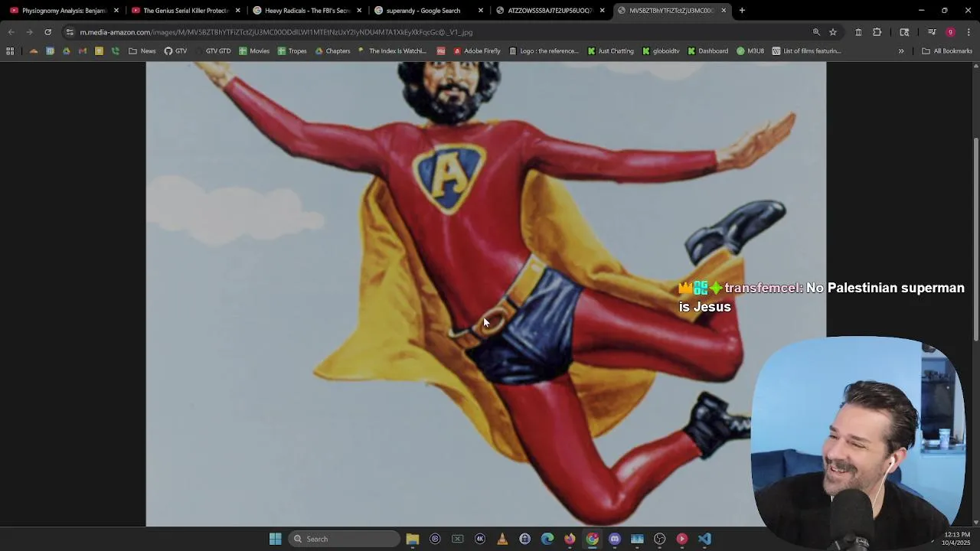Open the Just Chatting bookmark
This screenshot has height=551, width=980.
[x=611, y=51]
